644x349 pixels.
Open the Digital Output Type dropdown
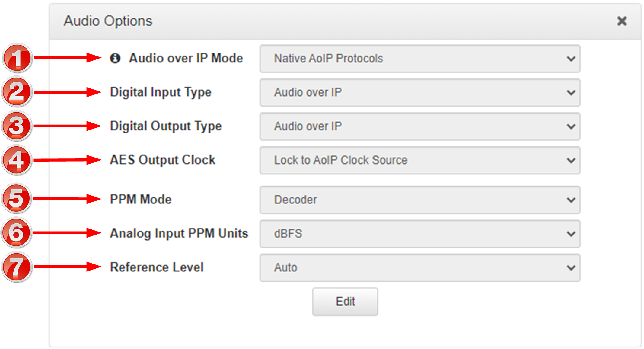[x=419, y=126]
